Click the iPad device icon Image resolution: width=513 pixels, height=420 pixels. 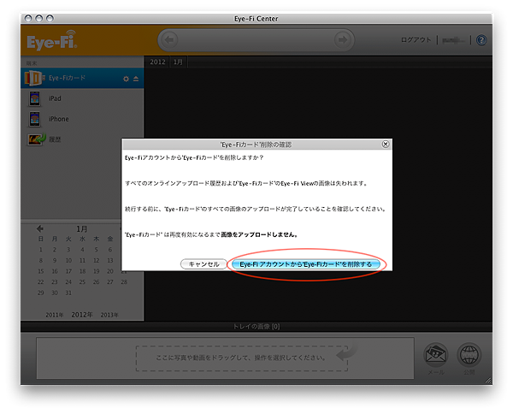[35, 98]
